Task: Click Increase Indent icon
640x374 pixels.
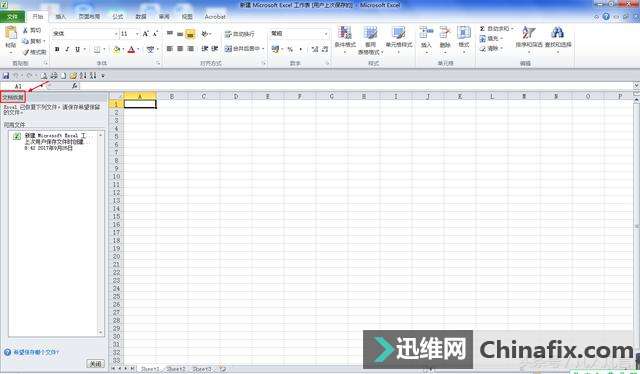Action: (x=215, y=49)
